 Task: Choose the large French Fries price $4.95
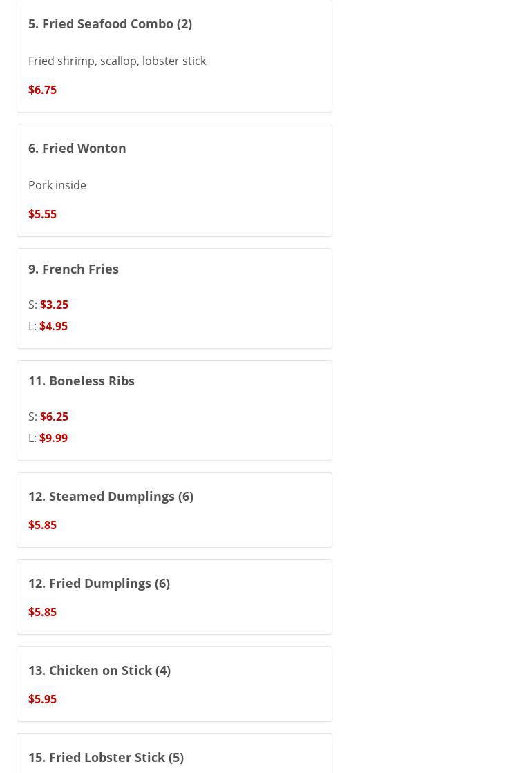53,326
